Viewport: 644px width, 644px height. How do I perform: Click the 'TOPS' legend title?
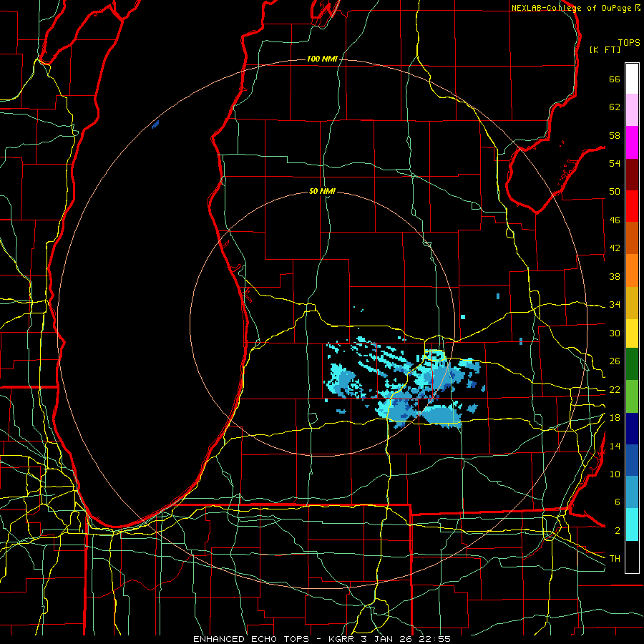coord(629,43)
